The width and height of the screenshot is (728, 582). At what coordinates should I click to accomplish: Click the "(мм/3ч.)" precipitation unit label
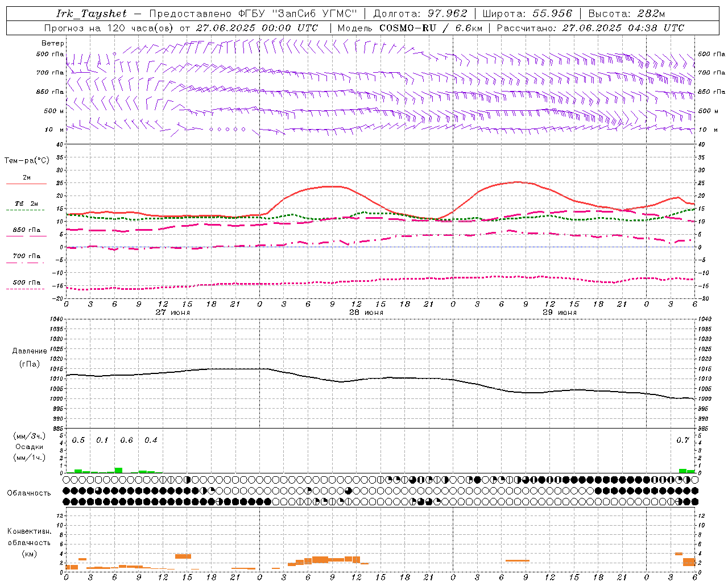(30, 436)
